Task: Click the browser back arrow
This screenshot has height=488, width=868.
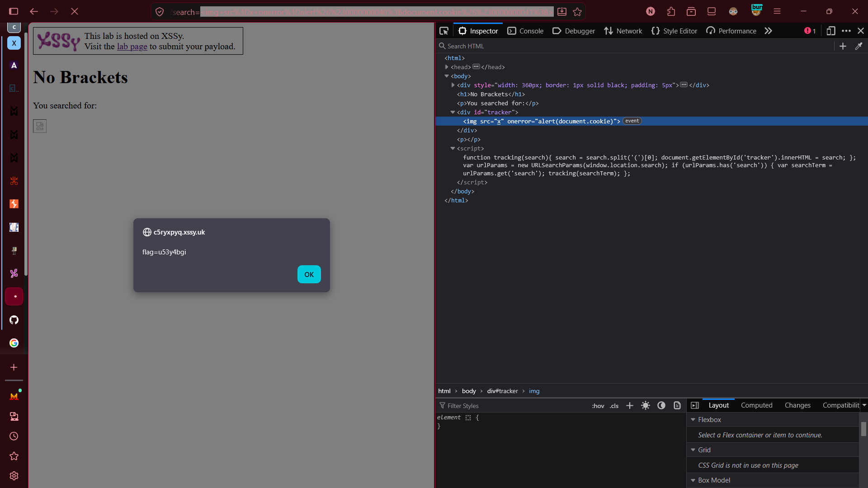Action: 34,11
